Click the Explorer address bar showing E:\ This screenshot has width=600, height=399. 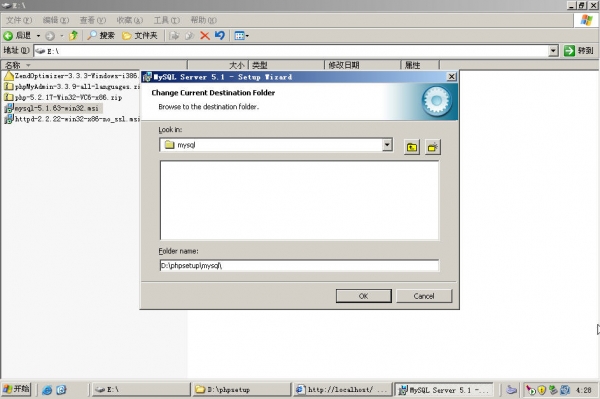tap(291, 51)
